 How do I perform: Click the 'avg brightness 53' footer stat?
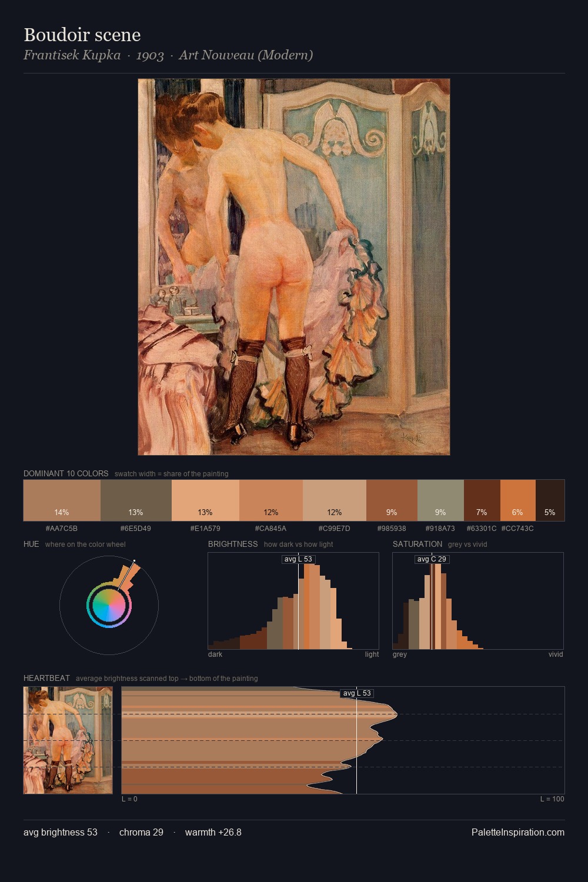point(61,832)
